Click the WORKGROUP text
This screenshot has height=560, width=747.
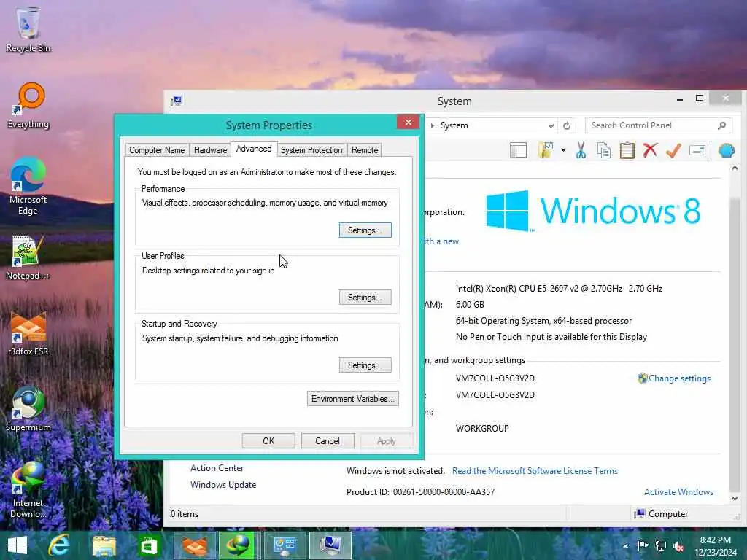coord(482,429)
